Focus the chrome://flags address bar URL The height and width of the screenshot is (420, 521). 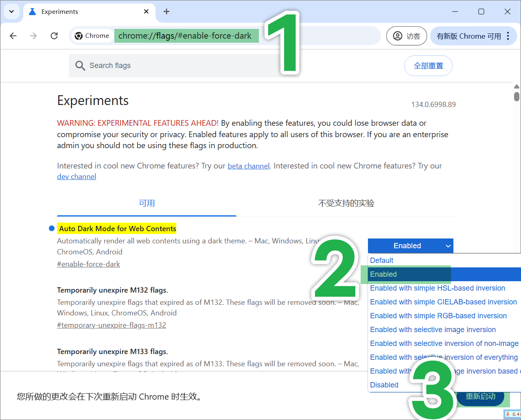[x=185, y=36]
